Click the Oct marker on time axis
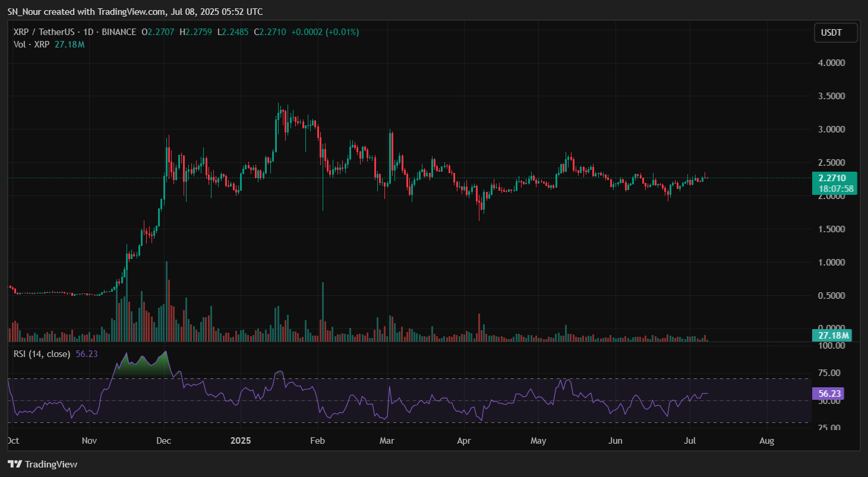The width and height of the screenshot is (868, 477). point(11,441)
